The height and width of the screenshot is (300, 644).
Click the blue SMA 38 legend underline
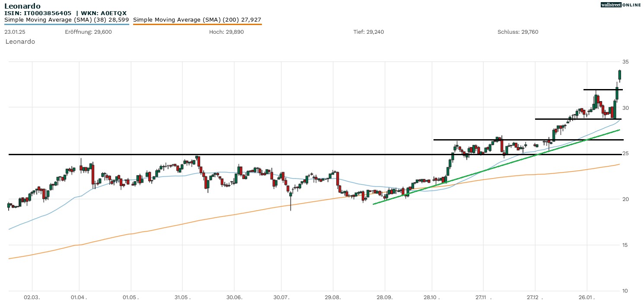click(67, 24)
